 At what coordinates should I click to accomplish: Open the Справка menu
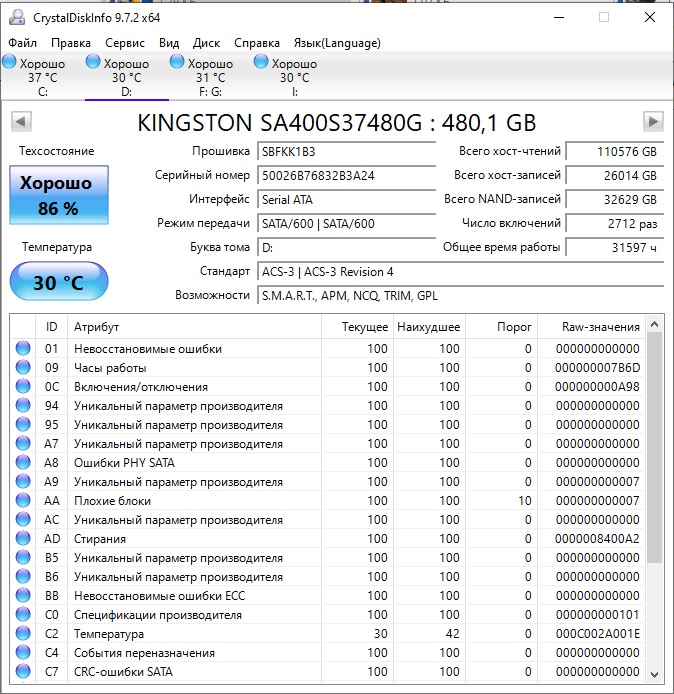(257, 43)
